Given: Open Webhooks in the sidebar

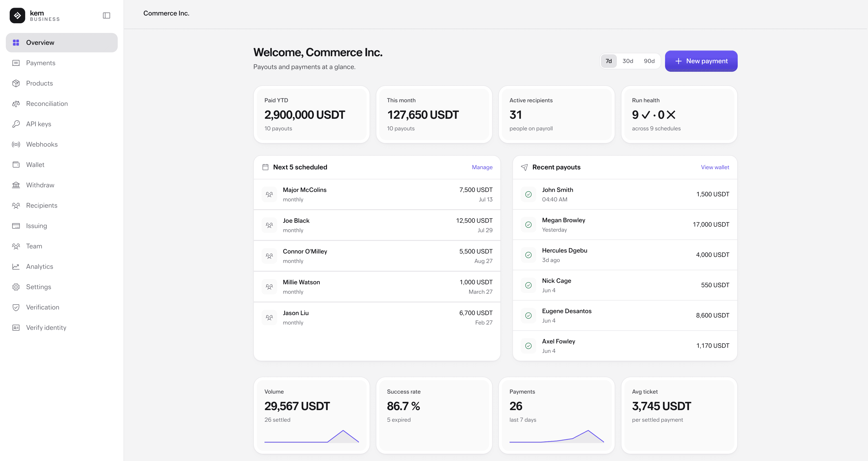Looking at the screenshot, I should [x=62, y=144].
